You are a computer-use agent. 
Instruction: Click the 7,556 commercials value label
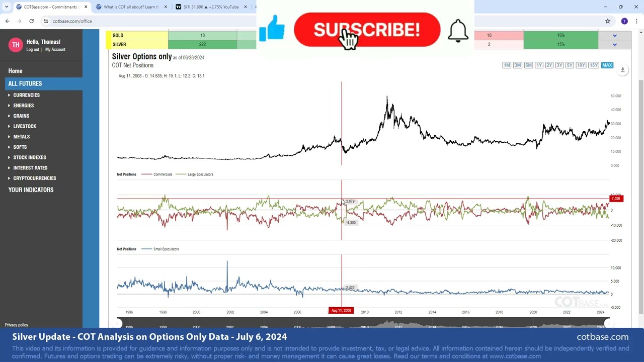coord(616,199)
